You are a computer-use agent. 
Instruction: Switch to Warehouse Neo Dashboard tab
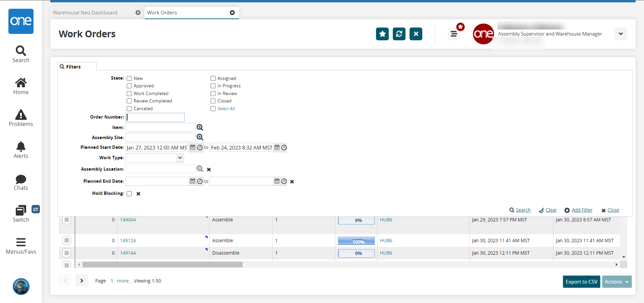click(85, 13)
